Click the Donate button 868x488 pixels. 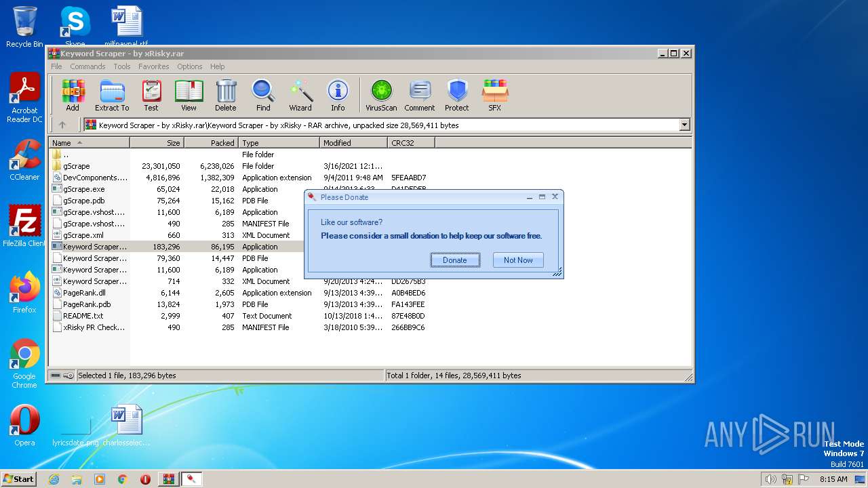[455, 260]
